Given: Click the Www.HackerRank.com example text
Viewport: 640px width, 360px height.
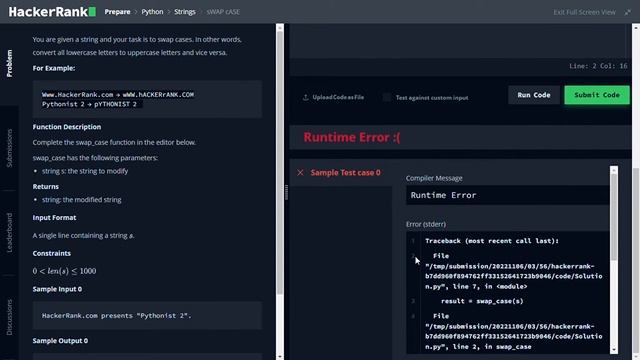Looking at the screenshot, I should coord(118,95).
